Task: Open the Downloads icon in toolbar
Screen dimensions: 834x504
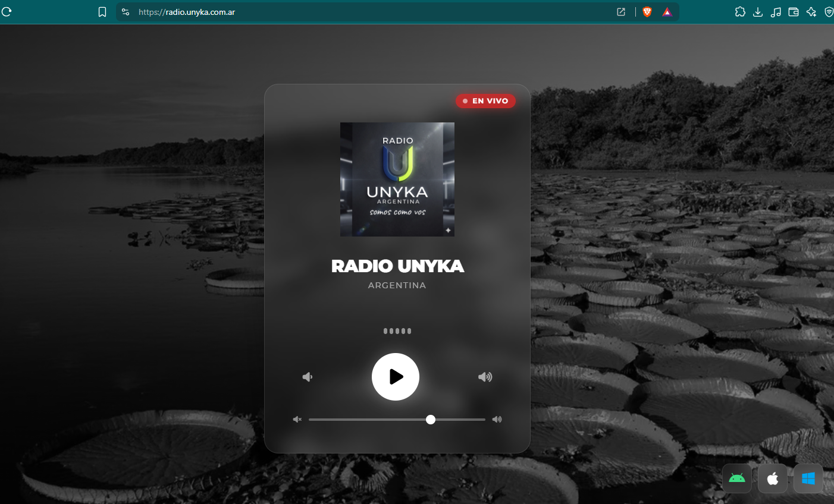Action: click(x=758, y=12)
